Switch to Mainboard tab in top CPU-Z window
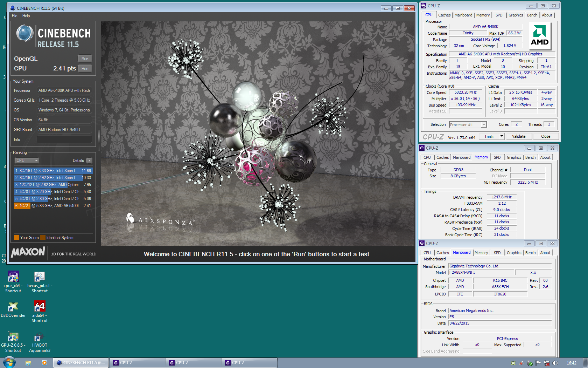 click(463, 15)
